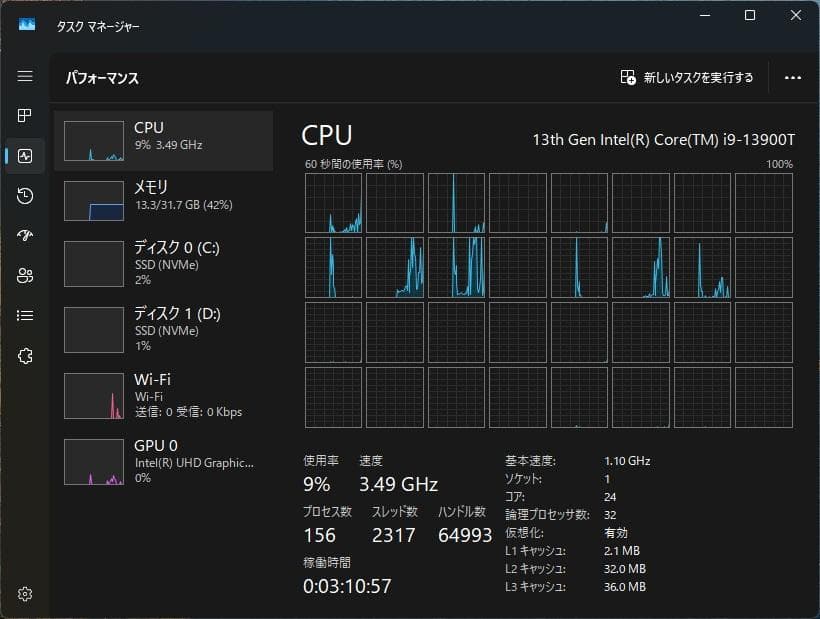Expand the navigation sidebar hamburger menu
The image size is (820, 619).
click(25, 75)
